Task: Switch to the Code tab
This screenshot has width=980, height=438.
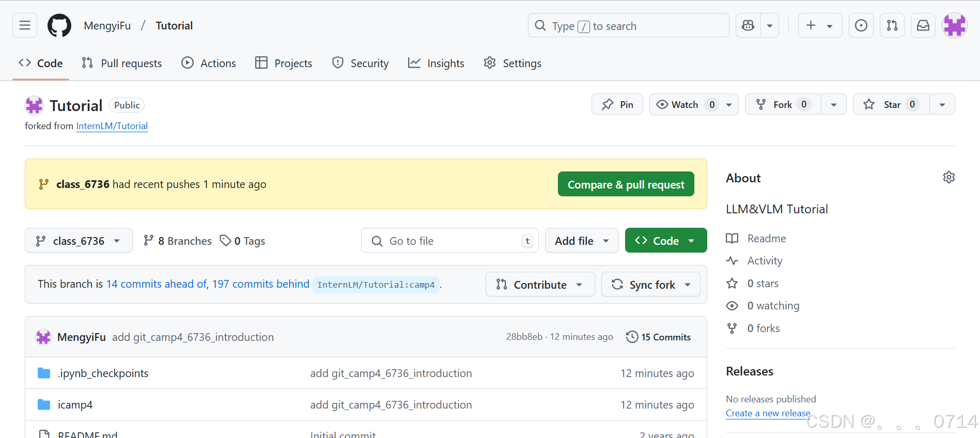Action: [x=41, y=63]
